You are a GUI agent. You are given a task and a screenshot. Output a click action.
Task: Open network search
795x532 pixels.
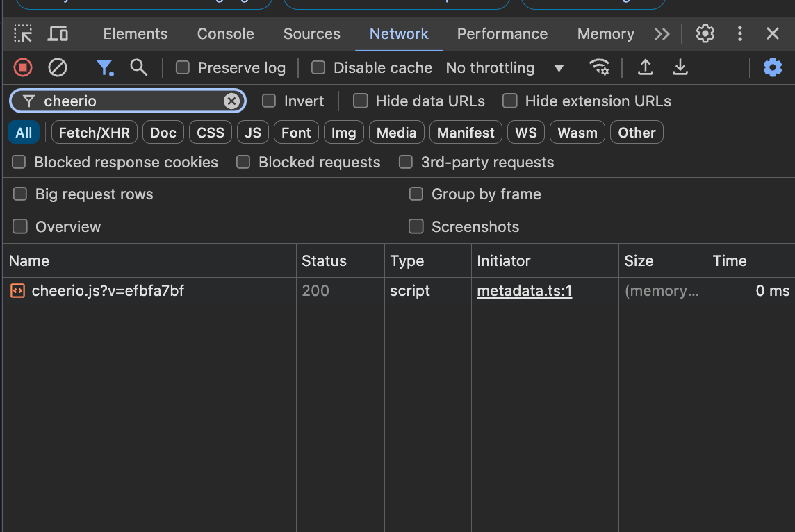coord(139,67)
